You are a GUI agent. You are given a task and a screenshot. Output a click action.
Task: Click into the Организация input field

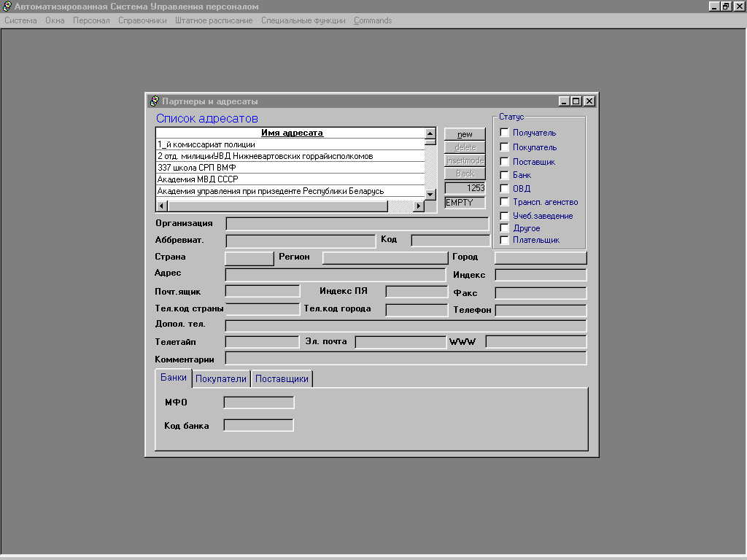pos(357,224)
